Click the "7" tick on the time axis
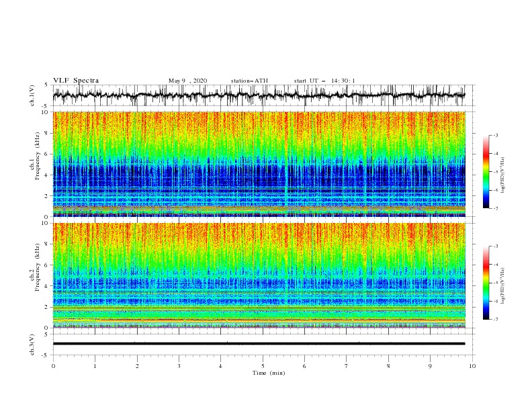532x411 pixels. (347, 366)
